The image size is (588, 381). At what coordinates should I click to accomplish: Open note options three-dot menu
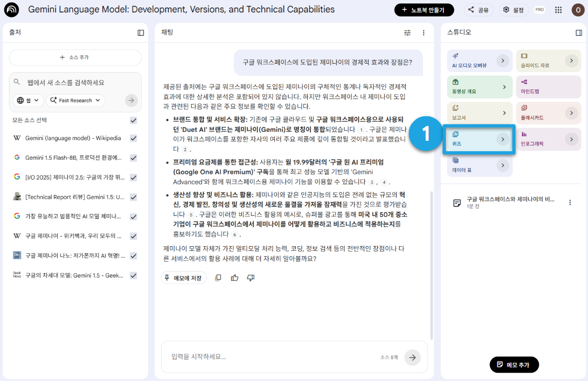(570, 203)
